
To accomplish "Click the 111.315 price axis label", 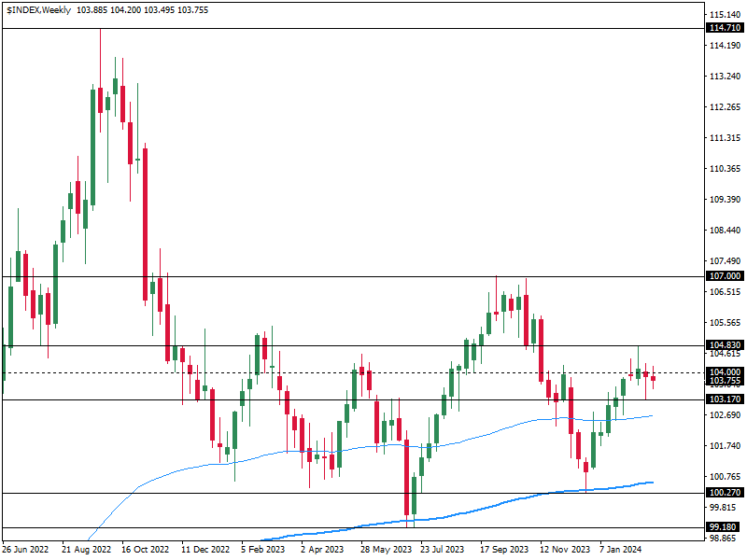I will point(726,138).
